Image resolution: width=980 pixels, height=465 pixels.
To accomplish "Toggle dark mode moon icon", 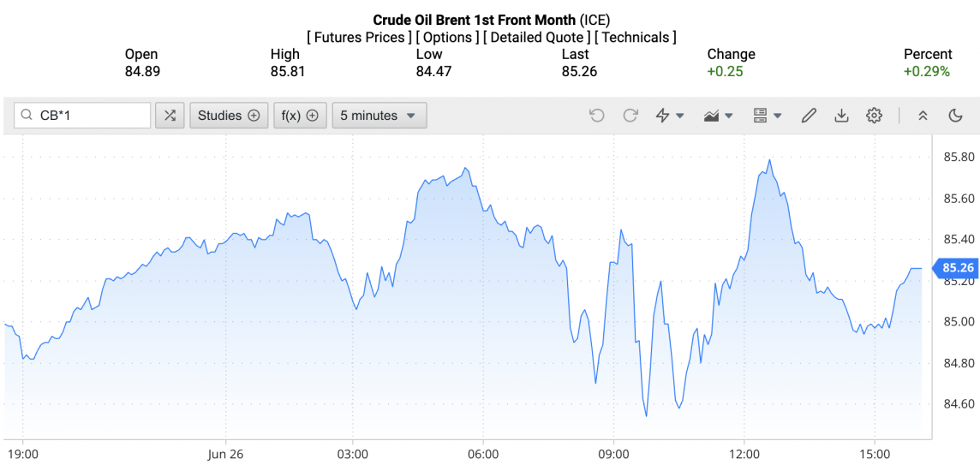I will point(956,116).
